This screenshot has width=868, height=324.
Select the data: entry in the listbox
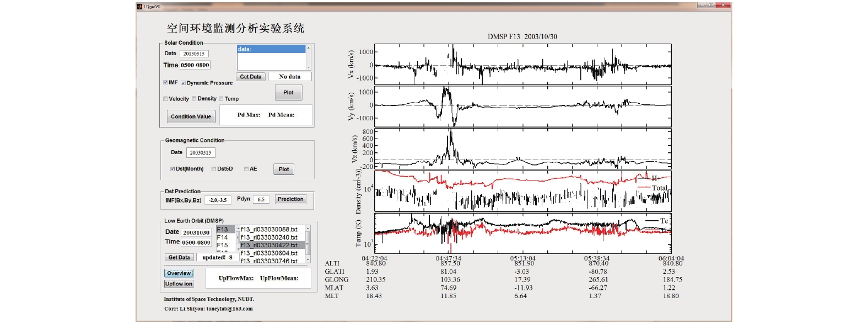pyautogui.click(x=271, y=49)
